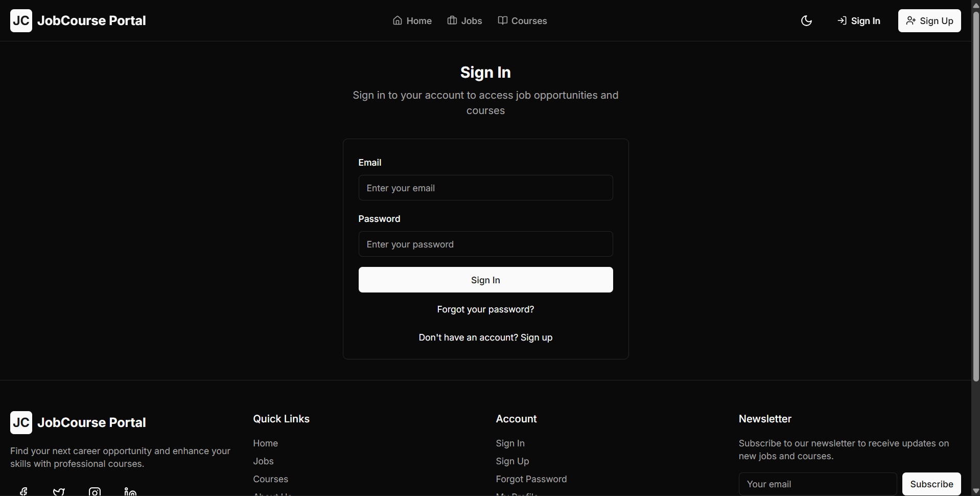
Task: Open Facebook via the footer icon
Action: point(24,491)
